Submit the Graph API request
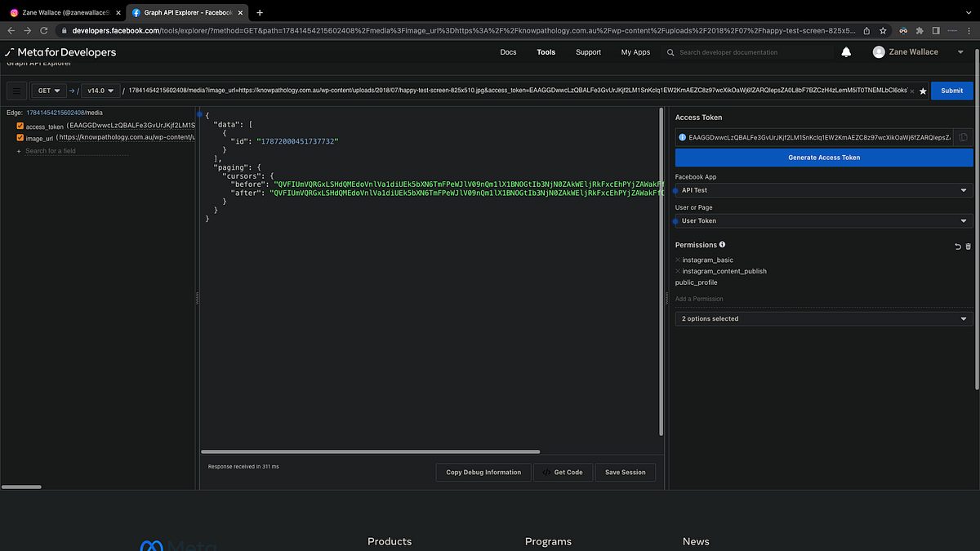The image size is (980, 551). click(x=951, y=91)
